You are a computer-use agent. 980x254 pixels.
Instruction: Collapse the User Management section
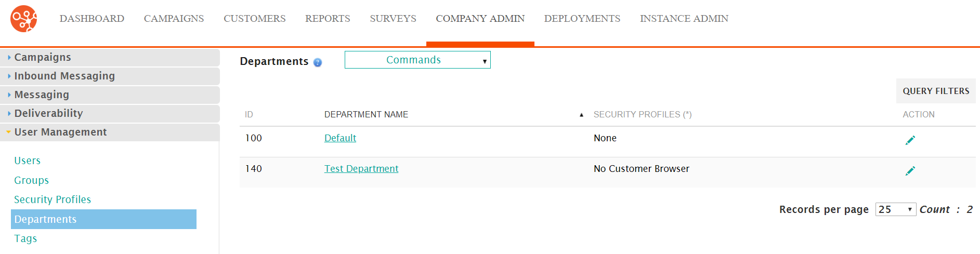click(x=110, y=132)
